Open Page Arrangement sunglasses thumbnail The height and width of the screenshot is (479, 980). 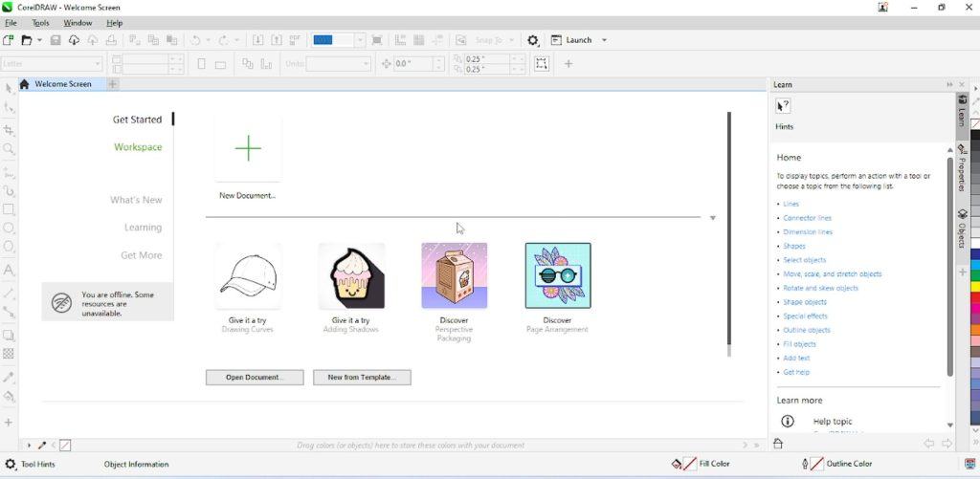tap(558, 275)
